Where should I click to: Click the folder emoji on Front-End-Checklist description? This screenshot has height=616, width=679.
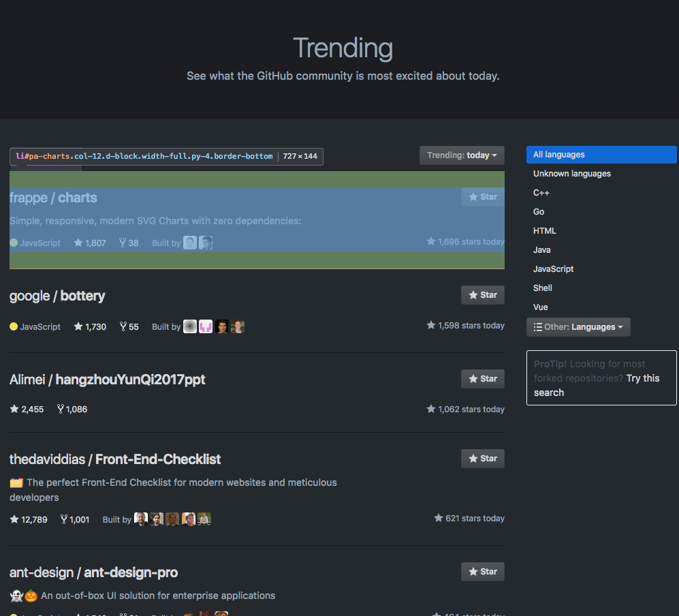pos(14,482)
